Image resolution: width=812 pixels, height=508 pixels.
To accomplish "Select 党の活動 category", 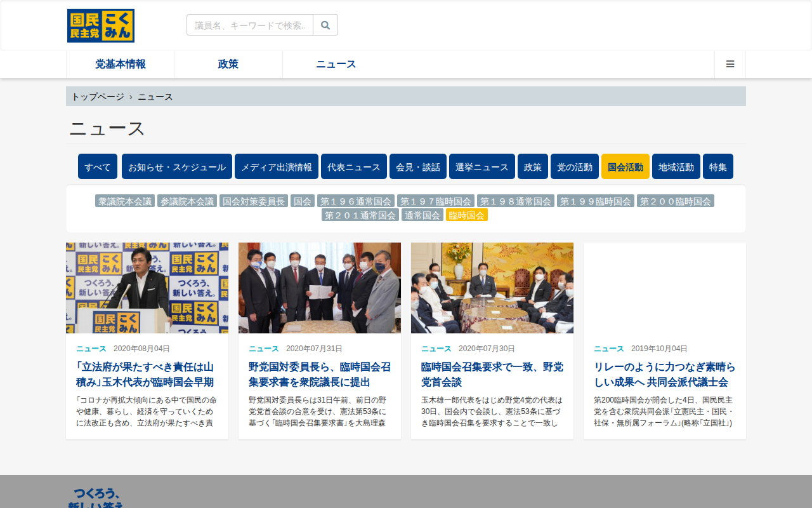I will 575,166.
